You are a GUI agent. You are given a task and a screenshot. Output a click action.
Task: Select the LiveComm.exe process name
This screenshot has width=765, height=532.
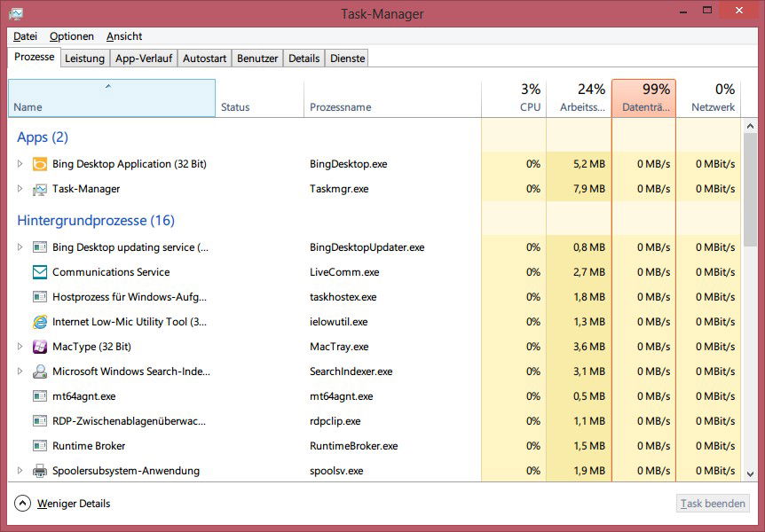click(x=344, y=272)
